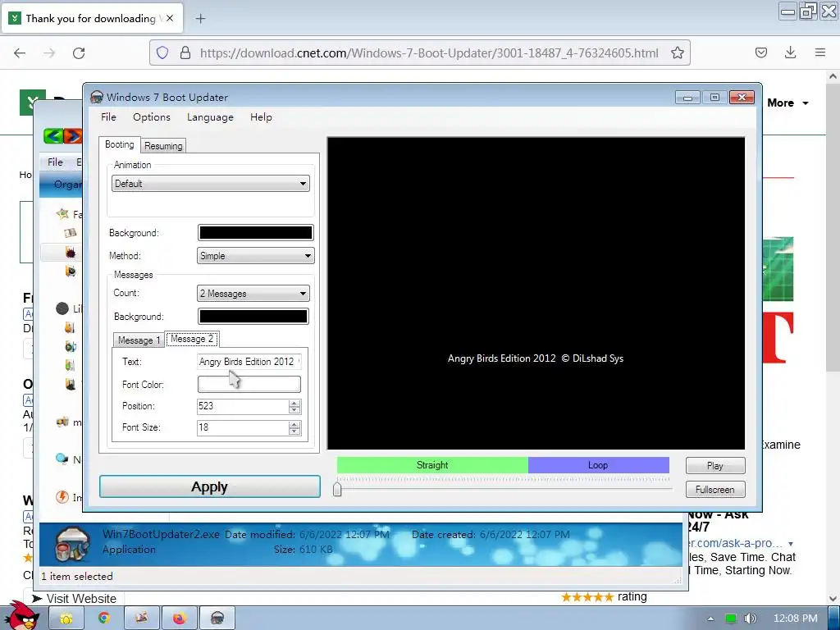
Task: Click the Windows 7 Boot Updater title icon
Action: click(x=97, y=98)
